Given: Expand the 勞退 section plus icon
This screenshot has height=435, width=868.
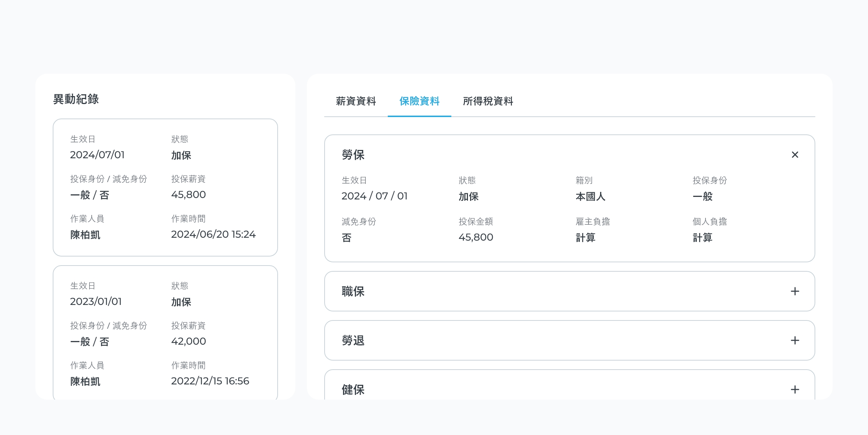Looking at the screenshot, I should [795, 340].
